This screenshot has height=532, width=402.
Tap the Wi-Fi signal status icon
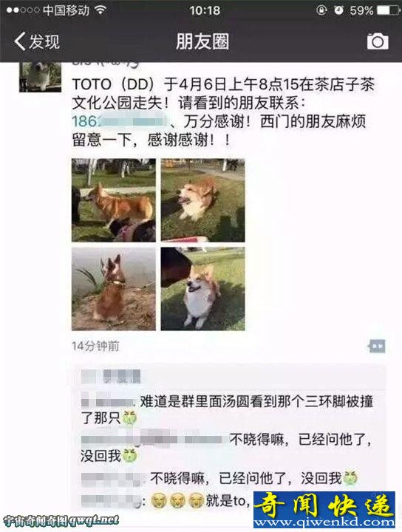point(100,10)
